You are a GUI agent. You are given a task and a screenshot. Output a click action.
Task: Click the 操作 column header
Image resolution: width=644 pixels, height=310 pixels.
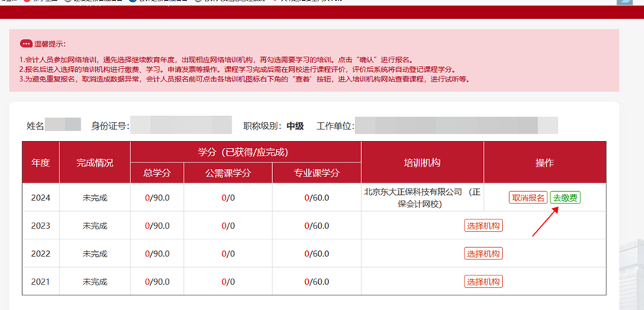tap(544, 163)
